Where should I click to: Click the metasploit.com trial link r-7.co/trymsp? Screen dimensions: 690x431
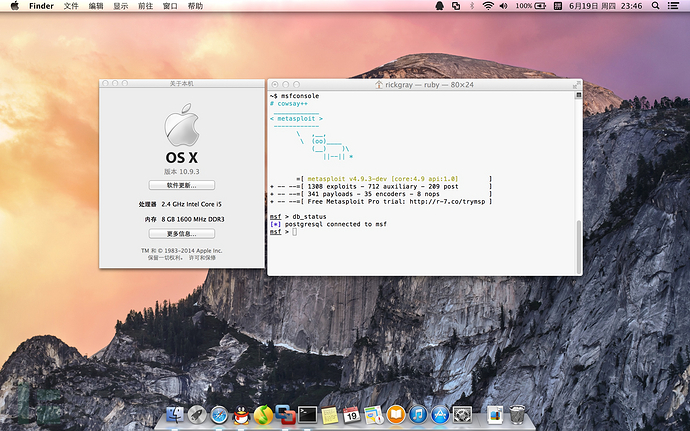[x=447, y=202]
